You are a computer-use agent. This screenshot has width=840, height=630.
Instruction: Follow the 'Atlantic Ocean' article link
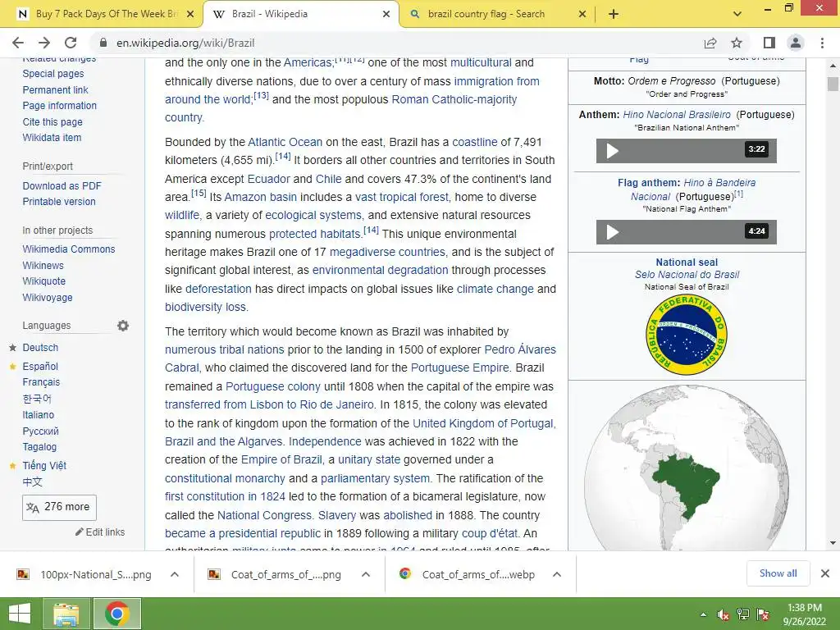pos(285,142)
